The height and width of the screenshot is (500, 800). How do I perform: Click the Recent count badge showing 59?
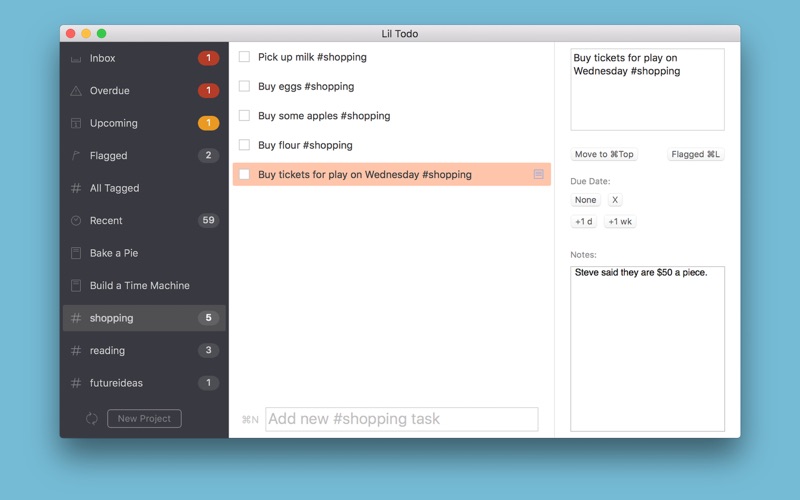point(208,220)
